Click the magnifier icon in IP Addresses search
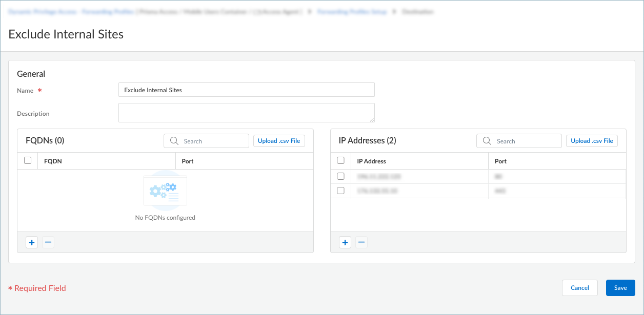This screenshot has width=644, height=315. coord(487,141)
